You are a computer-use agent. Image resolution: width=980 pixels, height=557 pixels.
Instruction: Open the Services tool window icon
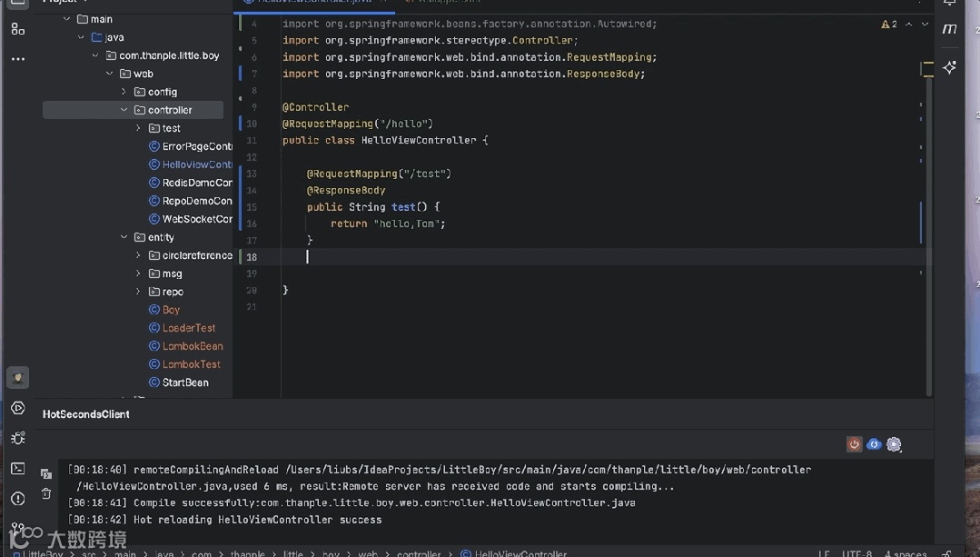[x=17, y=408]
